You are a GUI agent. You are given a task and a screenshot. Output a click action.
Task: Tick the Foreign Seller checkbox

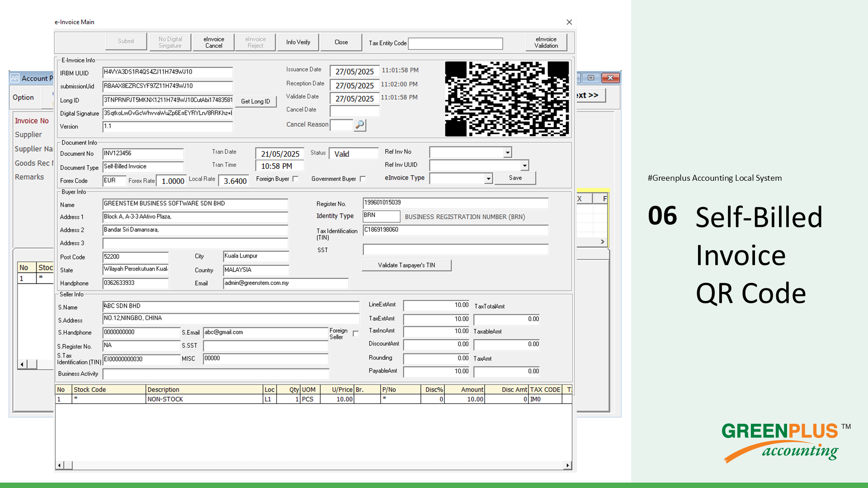coord(355,333)
